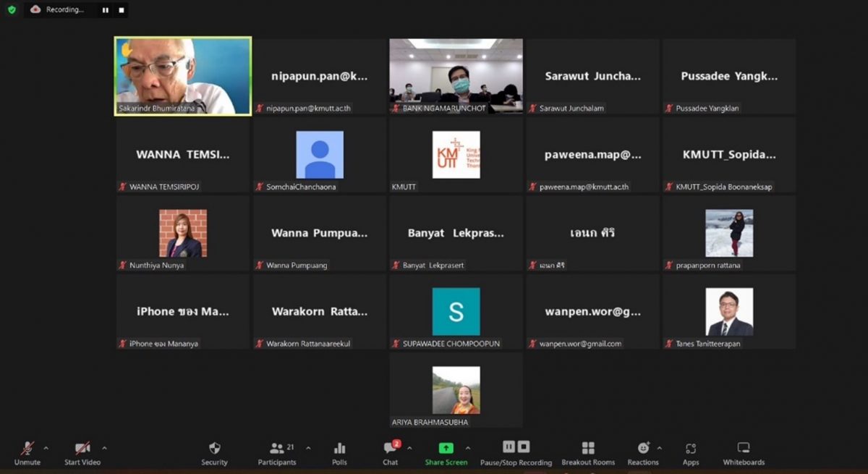Open the Reactions picker
The height and width of the screenshot is (474, 868).
point(643,453)
